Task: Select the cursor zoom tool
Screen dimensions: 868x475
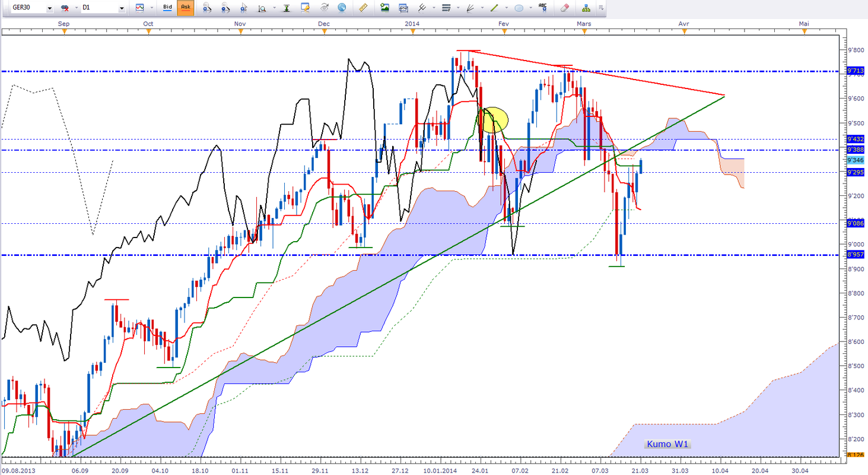Action: tap(245, 9)
